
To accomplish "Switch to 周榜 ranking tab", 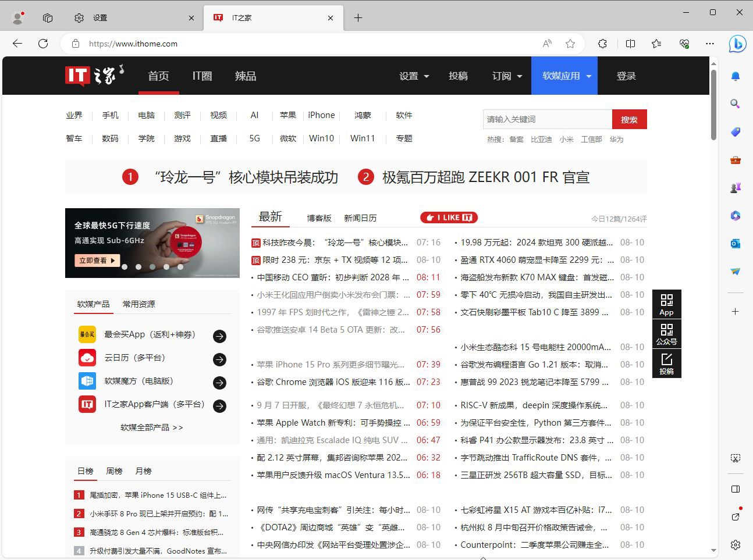I will pyautogui.click(x=114, y=471).
